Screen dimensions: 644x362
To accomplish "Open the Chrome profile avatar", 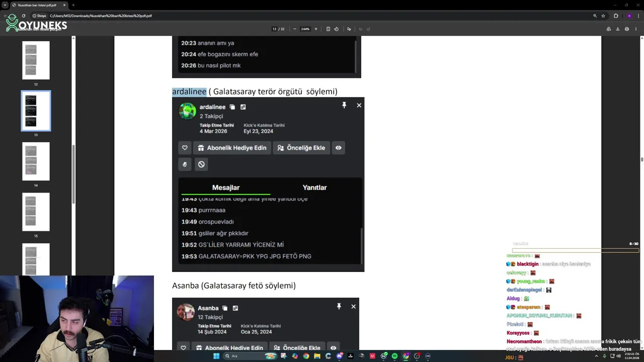I will tap(629, 16).
